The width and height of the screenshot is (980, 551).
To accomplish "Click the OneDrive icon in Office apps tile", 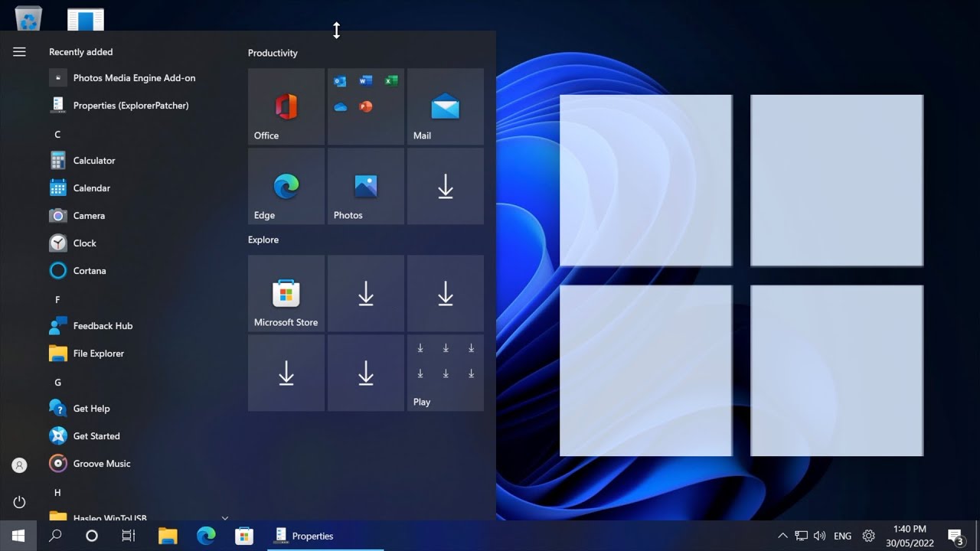I will tap(341, 106).
